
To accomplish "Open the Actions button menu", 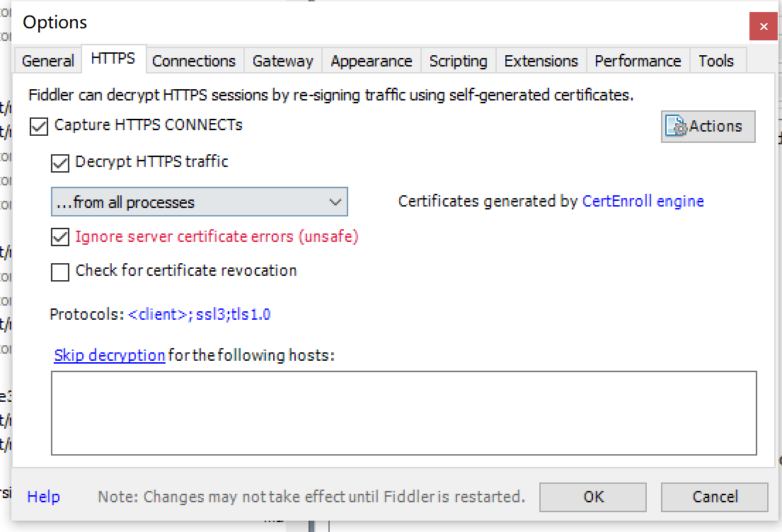I will point(708,127).
